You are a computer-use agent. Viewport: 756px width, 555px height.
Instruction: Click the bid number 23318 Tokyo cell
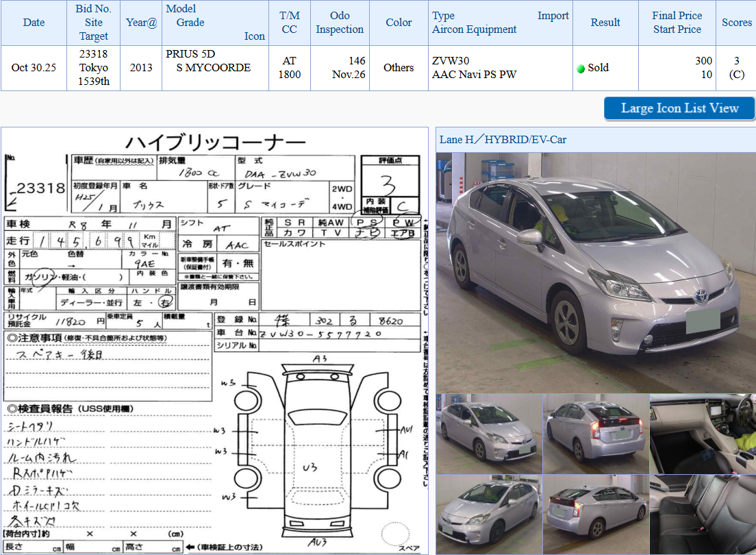[x=94, y=68]
